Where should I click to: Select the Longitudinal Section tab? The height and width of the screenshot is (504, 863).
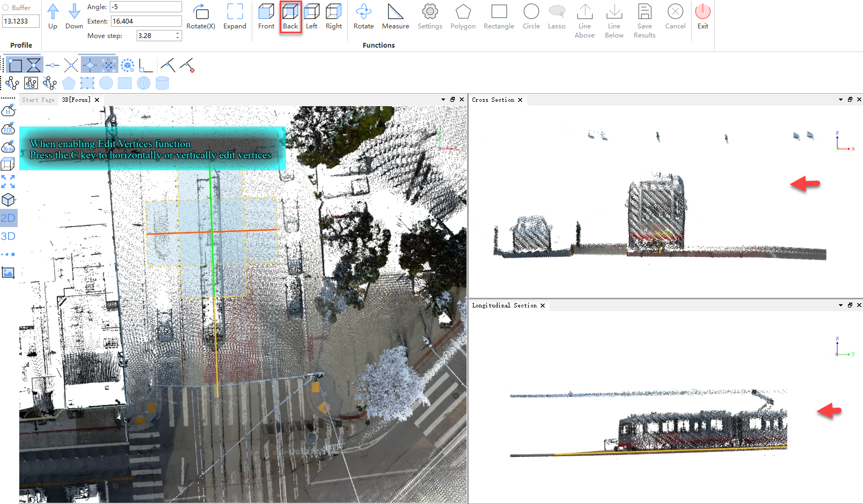(504, 305)
